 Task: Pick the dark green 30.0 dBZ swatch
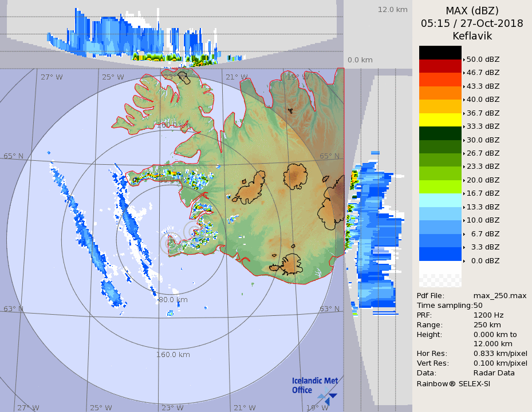tap(440, 133)
